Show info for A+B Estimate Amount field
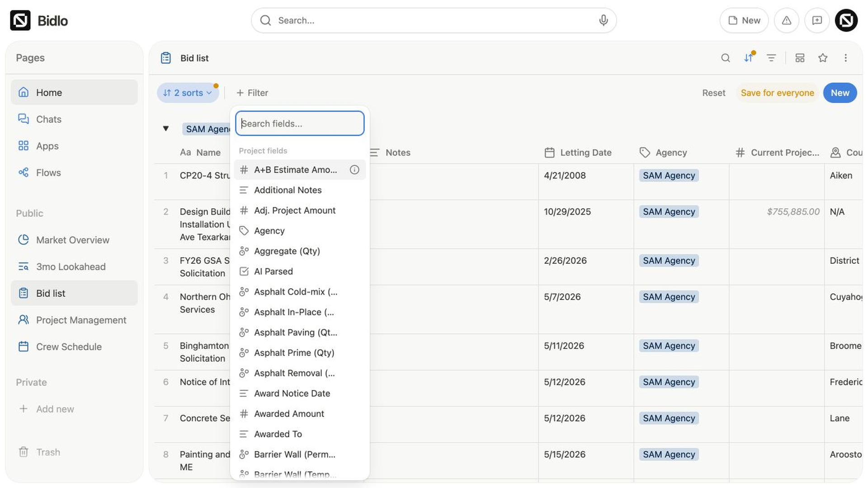The image size is (868, 488). [x=354, y=169]
